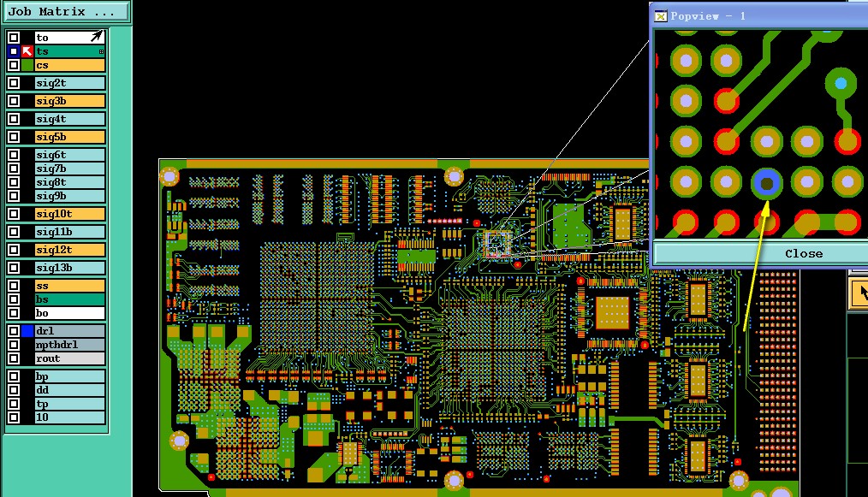Click the '10' layer name
868x497 pixels.
coord(69,417)
